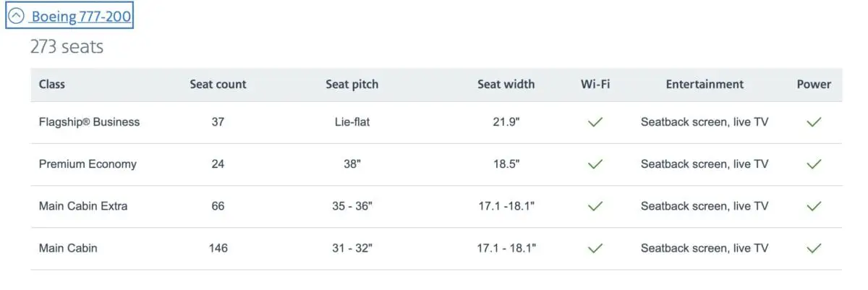The width and height of the screenshot is (868, 290).
Task: Click Wi-Fi checkmark for Main Cabin Extra
Action: [595, 206]
